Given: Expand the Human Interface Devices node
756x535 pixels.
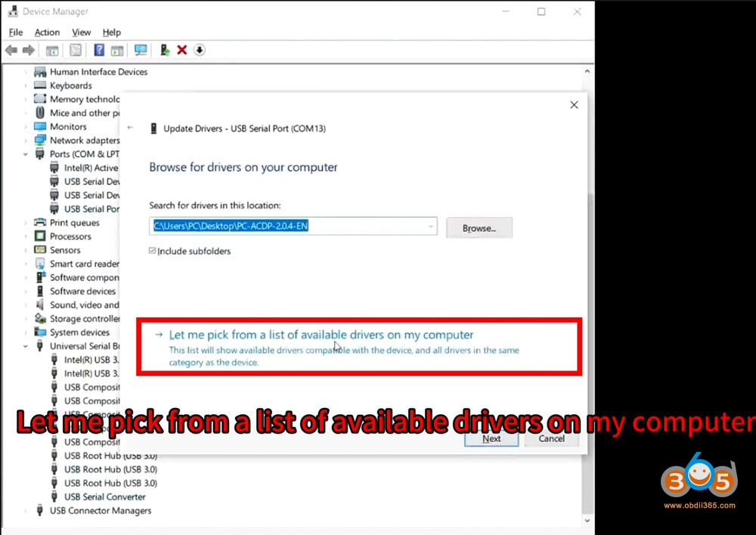Looking at the screenshot, I should point(26,72).
